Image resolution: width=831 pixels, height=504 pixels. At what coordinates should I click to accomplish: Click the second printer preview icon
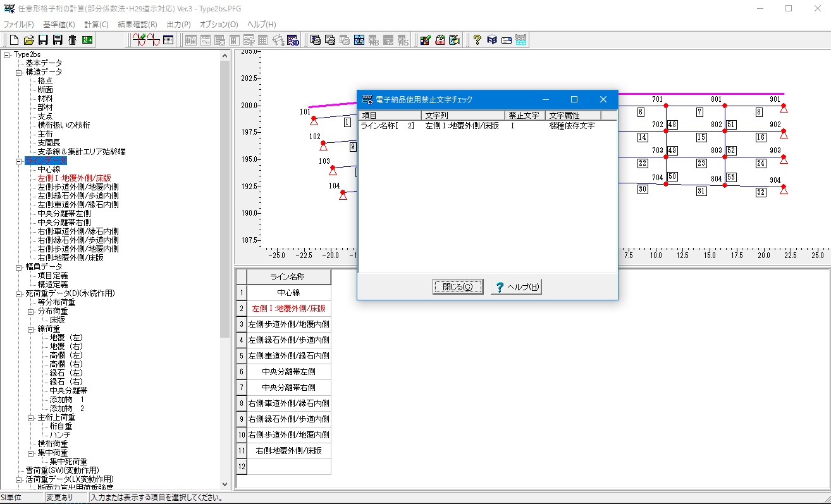pos(329,40)
